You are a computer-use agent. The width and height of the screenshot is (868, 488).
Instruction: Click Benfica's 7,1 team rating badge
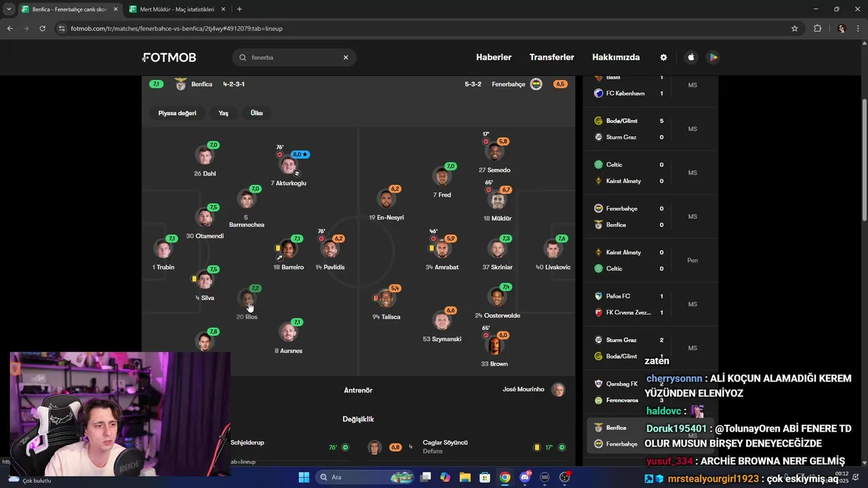156,84
